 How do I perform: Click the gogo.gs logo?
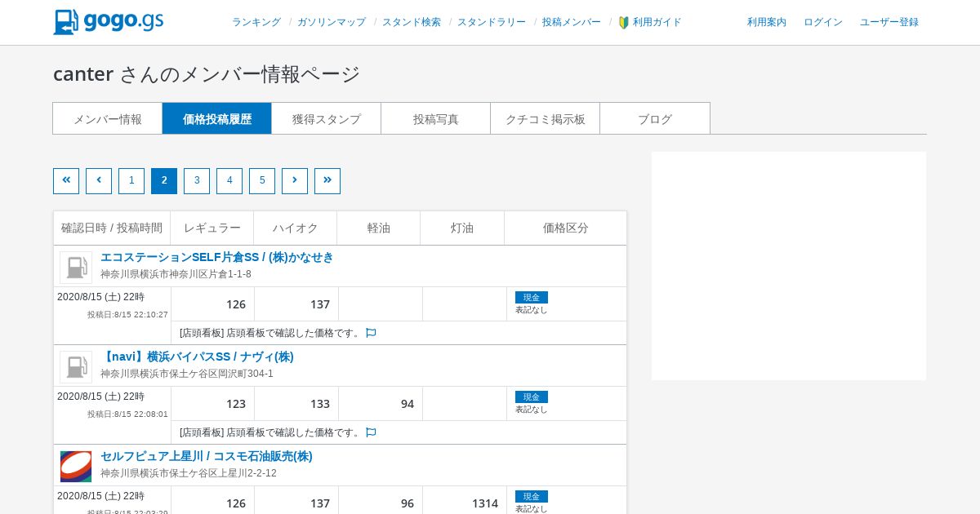click(108, 22)
